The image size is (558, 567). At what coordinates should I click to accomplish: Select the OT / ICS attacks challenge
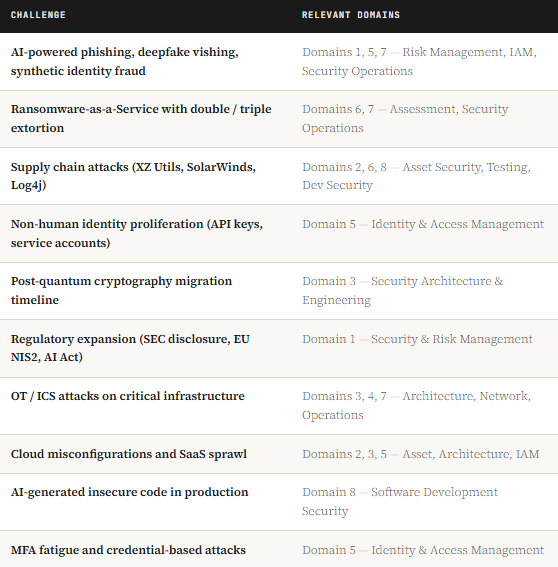coord(128,396)
